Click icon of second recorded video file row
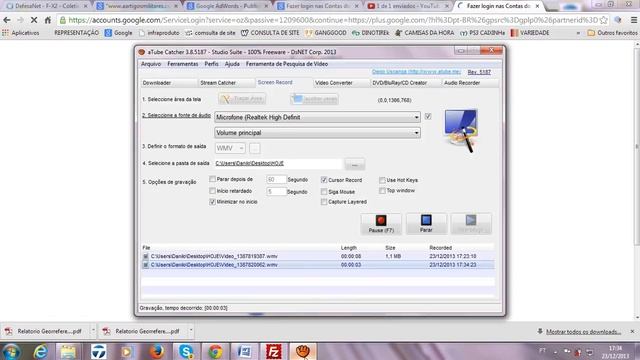The width and height of the screenshot is (640, 360). (145, 265)
